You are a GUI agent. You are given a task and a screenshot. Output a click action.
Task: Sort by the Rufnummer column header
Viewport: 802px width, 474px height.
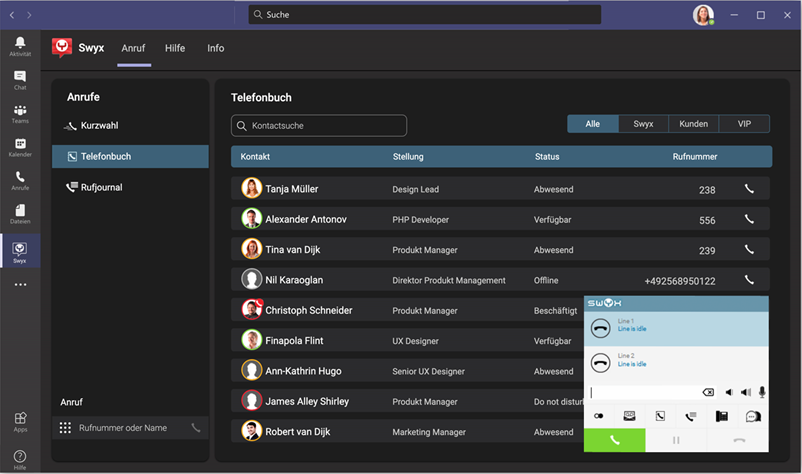[695, 156]
